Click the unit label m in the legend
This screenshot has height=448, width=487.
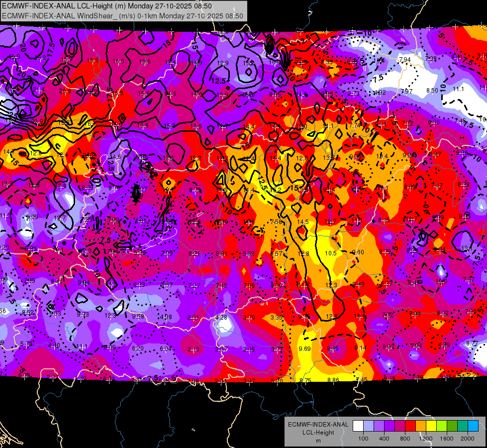(318, 441)
